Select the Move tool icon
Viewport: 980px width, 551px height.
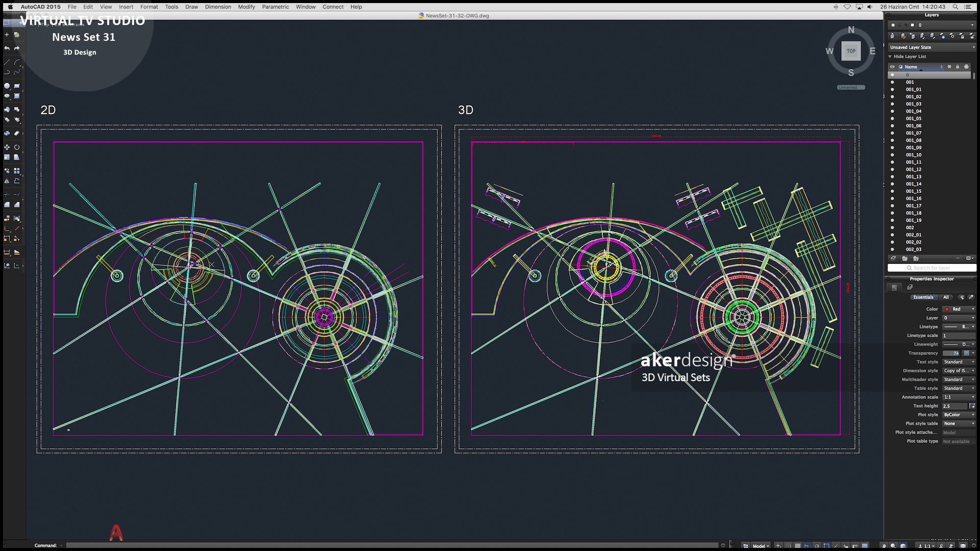[x=7, y=147]
